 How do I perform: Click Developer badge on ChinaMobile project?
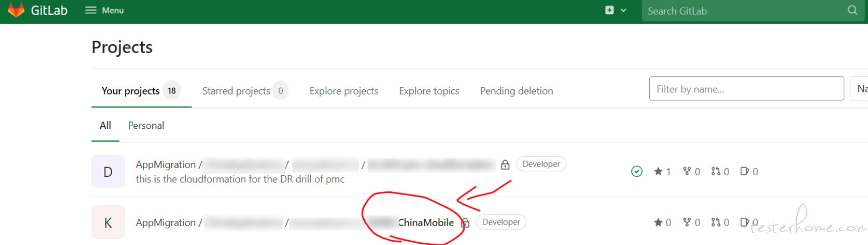coord(501,222)
